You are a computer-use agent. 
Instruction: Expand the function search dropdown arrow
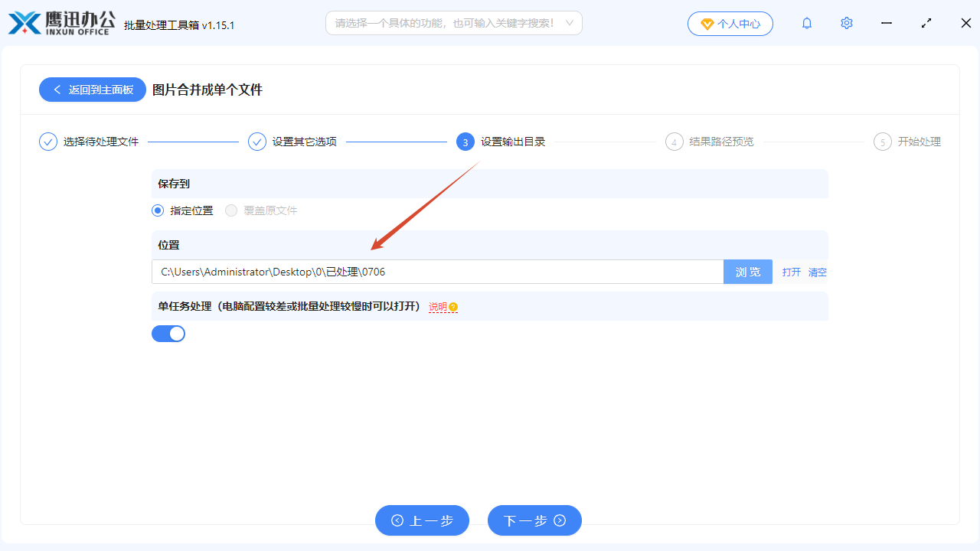570,23
